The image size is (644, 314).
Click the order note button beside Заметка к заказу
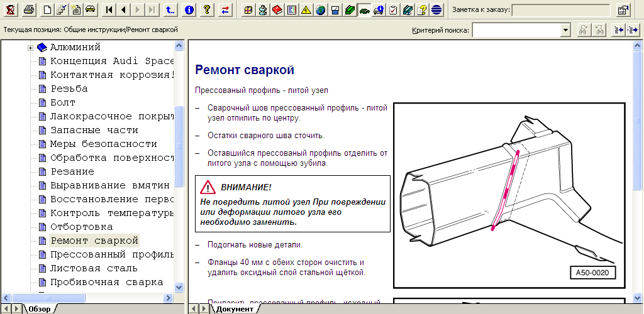point(622,9)
